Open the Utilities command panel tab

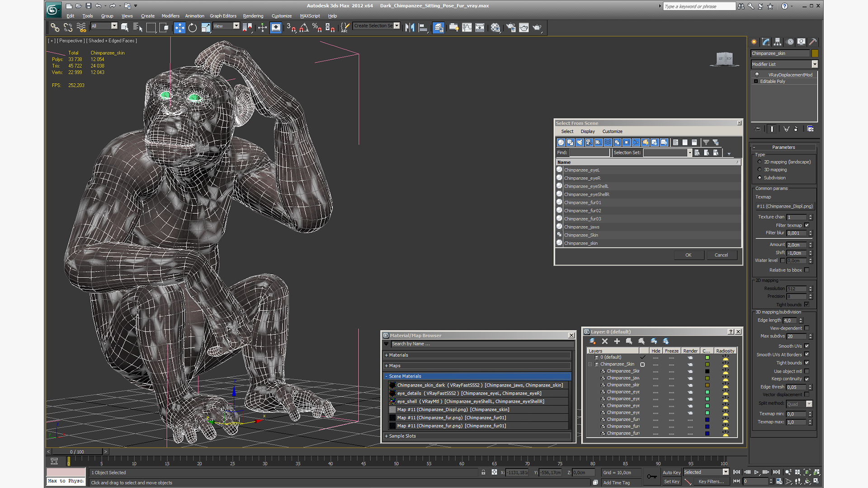[x=813, y=42]
